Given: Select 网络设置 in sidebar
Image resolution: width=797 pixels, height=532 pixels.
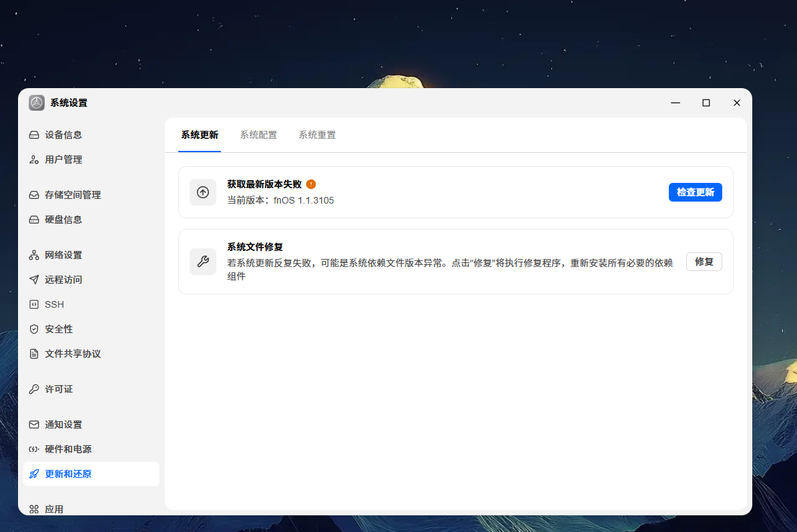Looking at the screenshot, I should tap(91, 255).
